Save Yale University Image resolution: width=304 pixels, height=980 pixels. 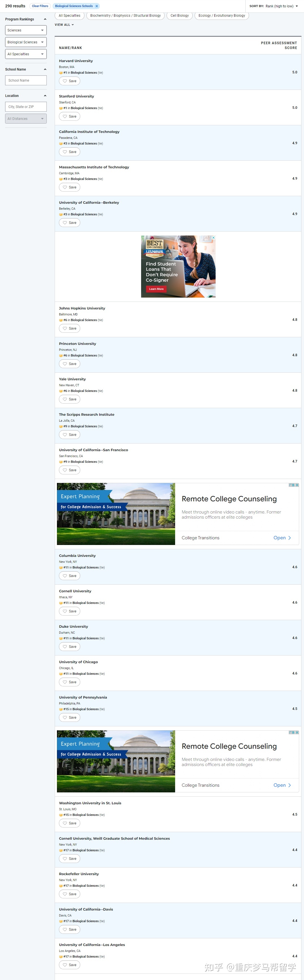point(70,399)
